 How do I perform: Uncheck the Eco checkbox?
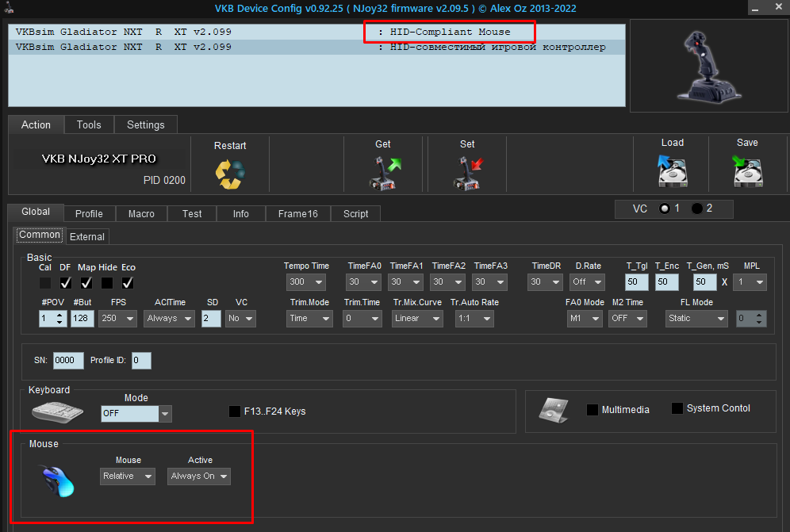tap(128, 283)
